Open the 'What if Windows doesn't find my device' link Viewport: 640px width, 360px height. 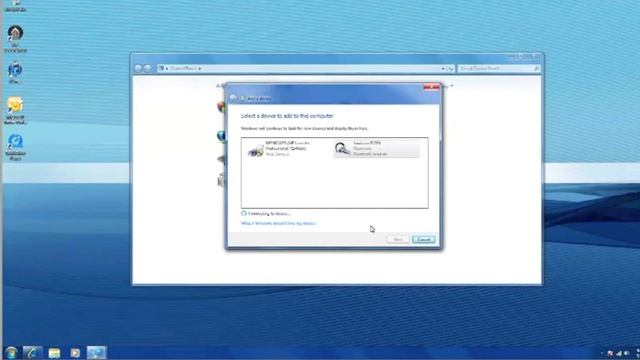[x=278, y=223]
